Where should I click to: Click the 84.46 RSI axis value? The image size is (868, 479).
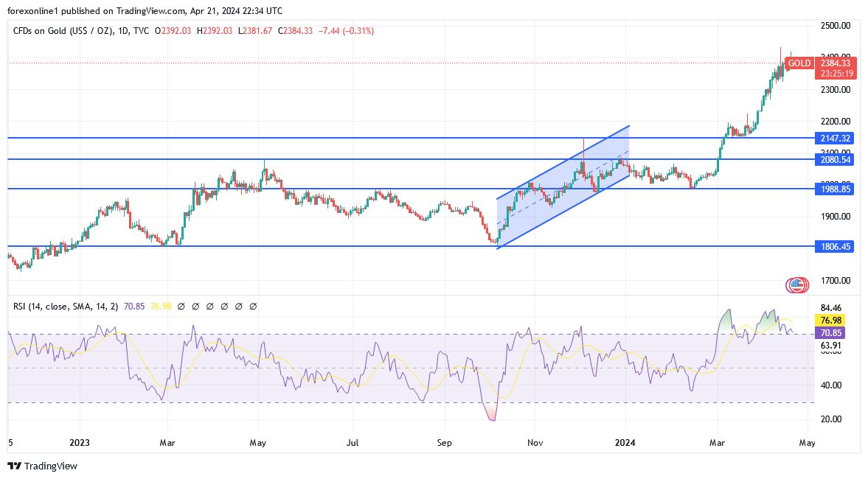click(x=831, y=309)
